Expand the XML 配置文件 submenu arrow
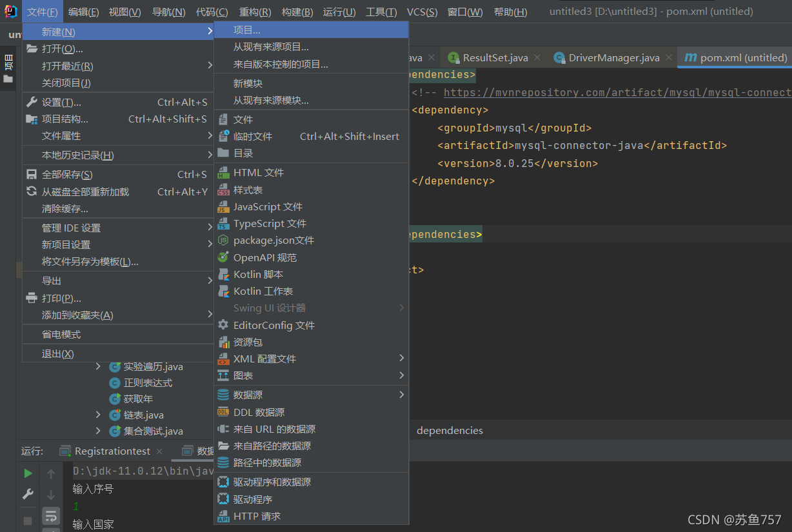The image size is (792, 532). [x=402, y=359]
